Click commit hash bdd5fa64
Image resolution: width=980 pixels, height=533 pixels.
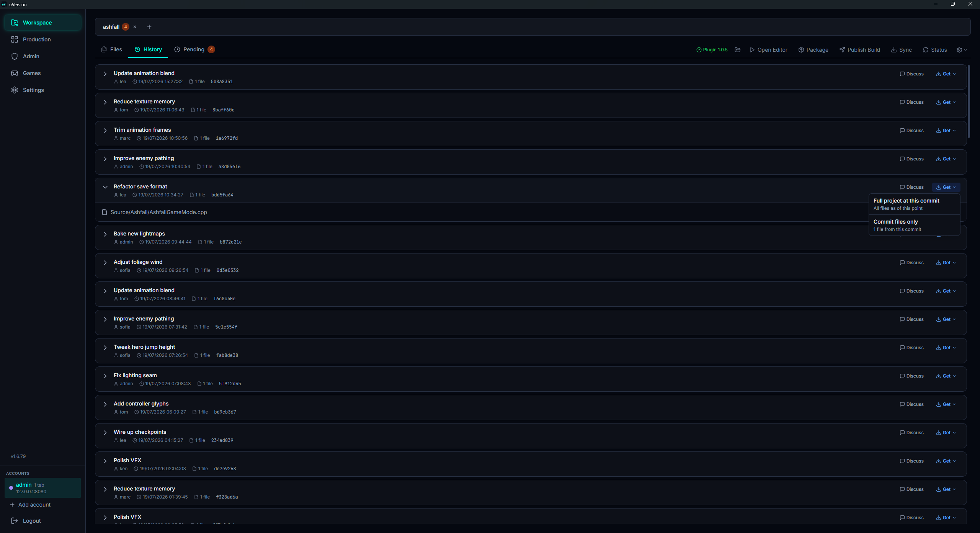point(222,195)
